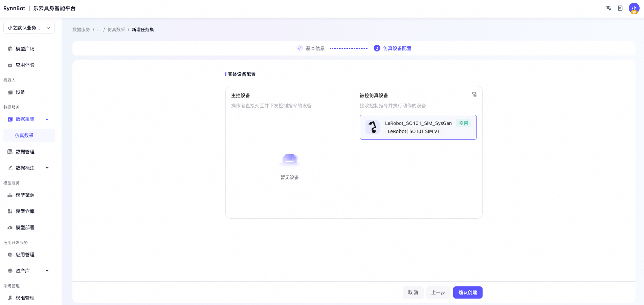
Task: Go to 数据管理 menu item
Action: pos(29,152)
